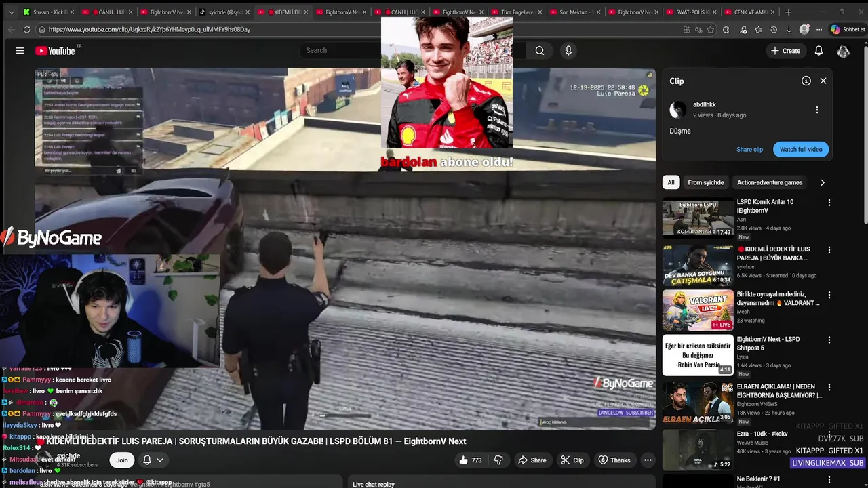This screenshot has height=488, width=868.
Task: Add this page to browser favorites star
Action: pyautogui.click(x=711, y=29)
